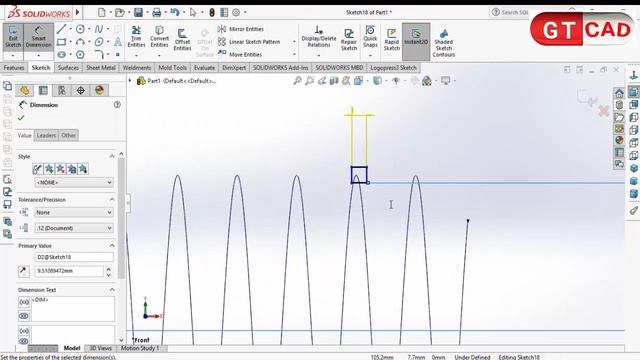Click the Save icon
The image size is (640, 360).
tap(138, 13)
